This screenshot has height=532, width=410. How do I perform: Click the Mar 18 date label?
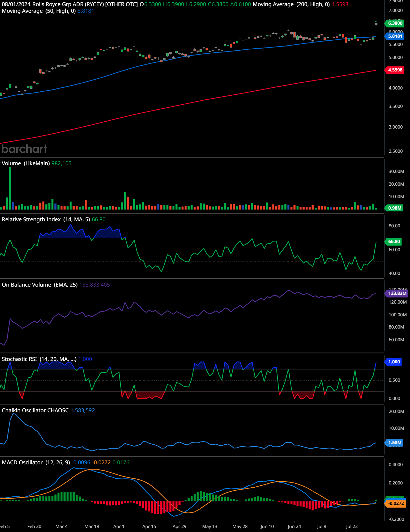(92, 526)
